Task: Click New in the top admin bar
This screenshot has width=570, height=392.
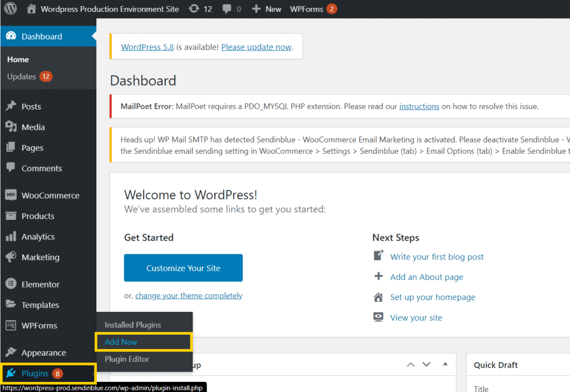Action: point(273,9)
